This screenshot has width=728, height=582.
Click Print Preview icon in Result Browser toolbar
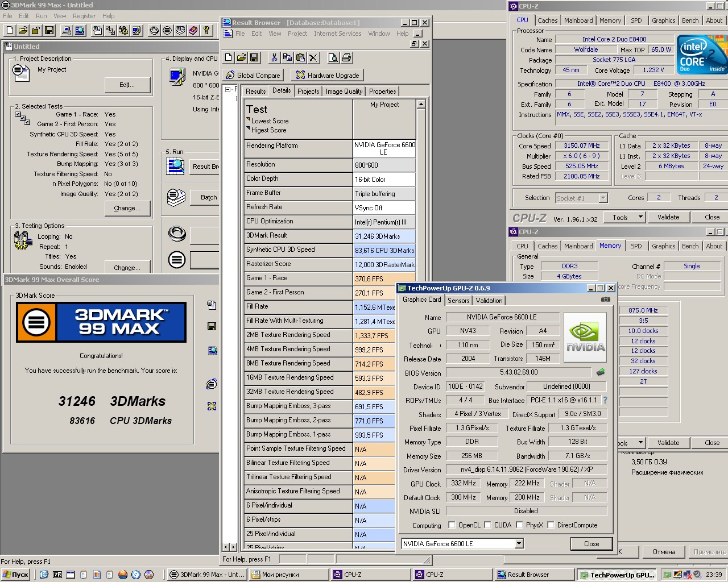(333, 57)
